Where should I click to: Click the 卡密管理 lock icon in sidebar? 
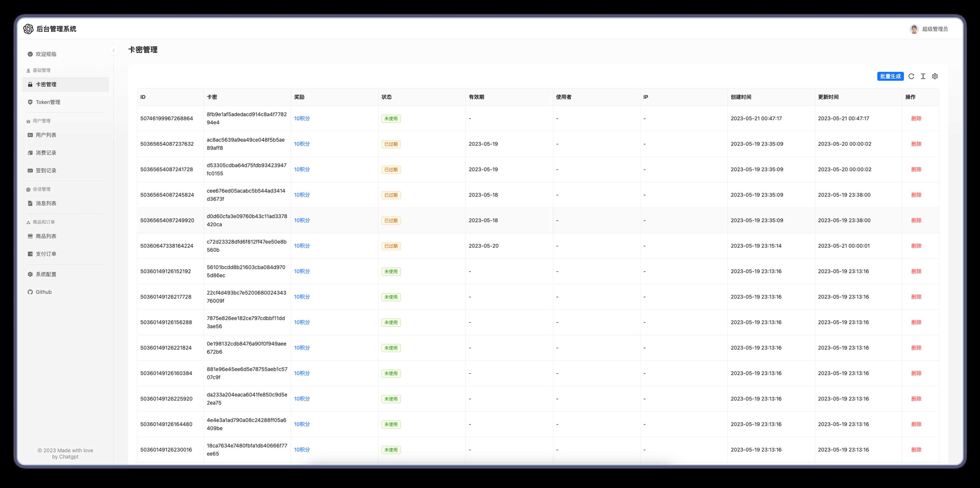coord(30,84)
